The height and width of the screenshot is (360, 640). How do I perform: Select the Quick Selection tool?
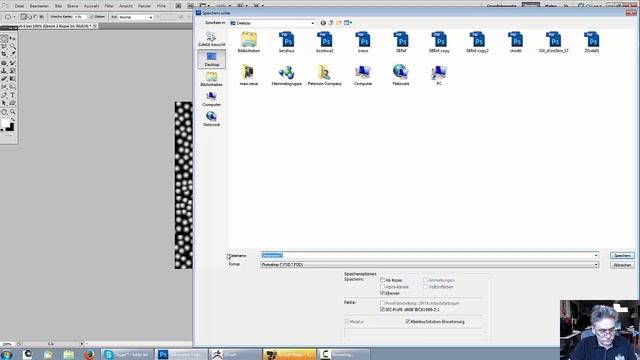tap(13, 47)
